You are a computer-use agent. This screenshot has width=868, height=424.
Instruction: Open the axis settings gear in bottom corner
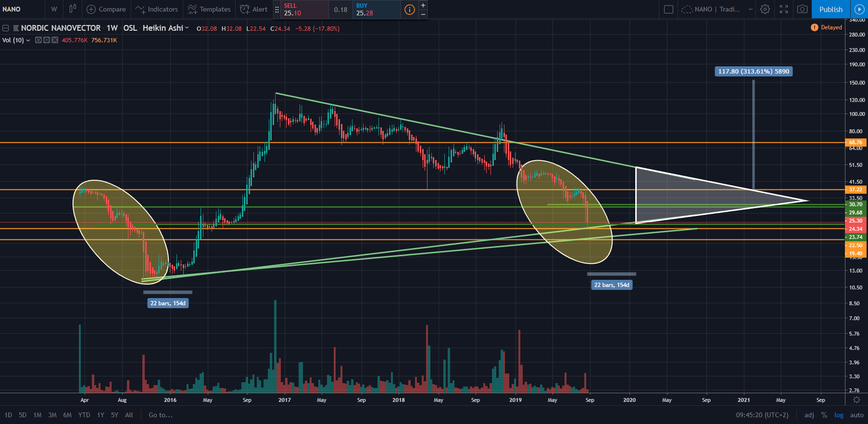(x=856, y=399)
